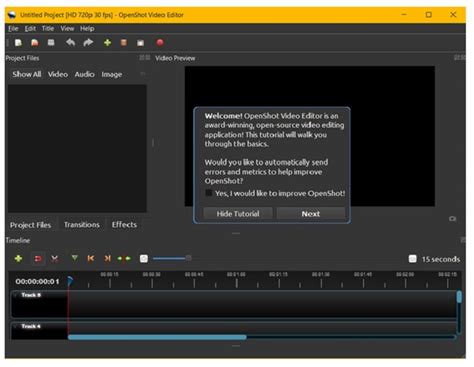Open the View menu
This screenshot has height=367, width=474.
click(67, 29)
